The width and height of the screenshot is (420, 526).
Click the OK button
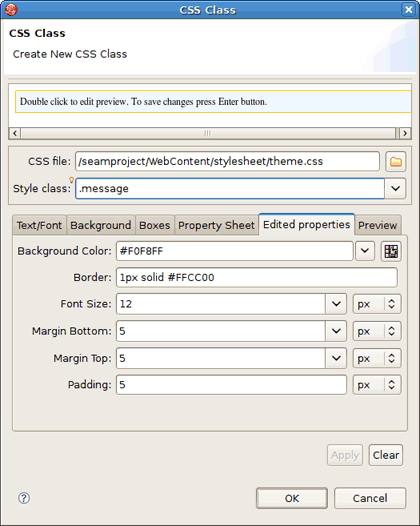[292, 498]
